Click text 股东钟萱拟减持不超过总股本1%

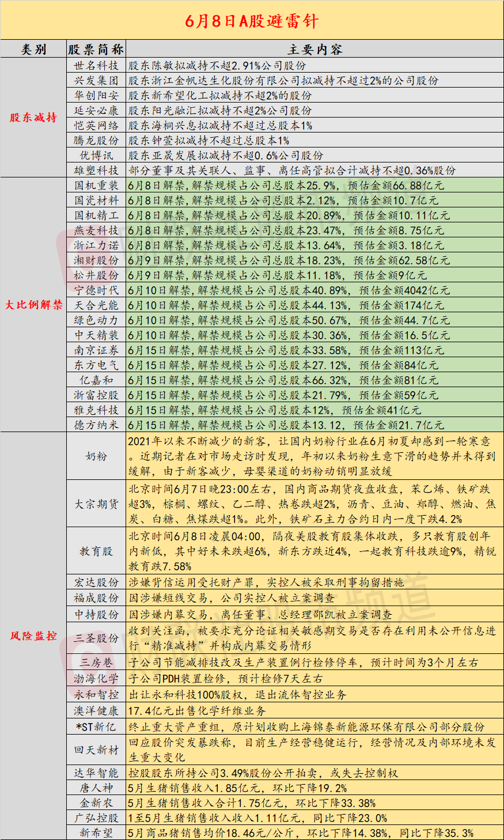pos(209,141)
